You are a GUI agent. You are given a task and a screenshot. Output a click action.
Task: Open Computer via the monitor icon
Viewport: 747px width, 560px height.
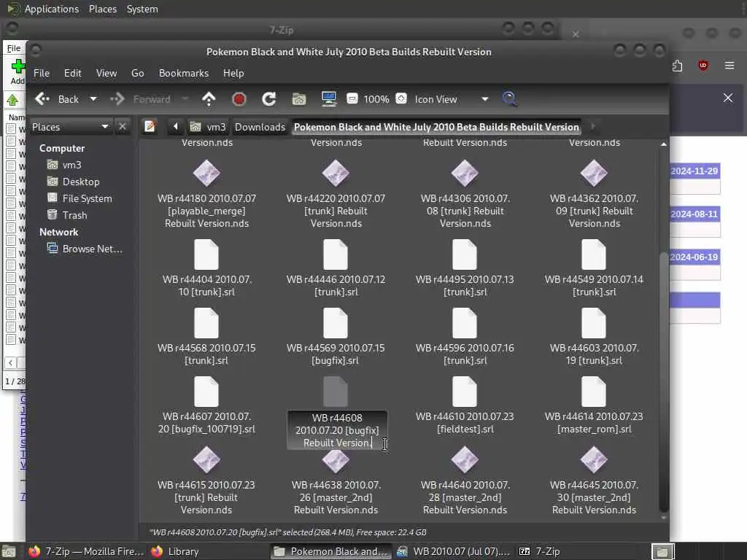click(329, 99)
